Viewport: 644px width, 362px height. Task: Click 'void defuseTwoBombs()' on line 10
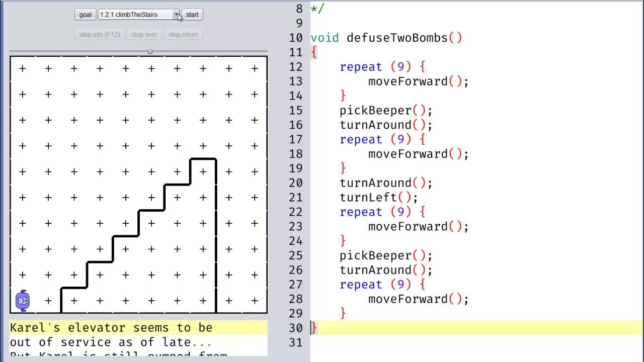pyautogui.click(x=386, y=38)
